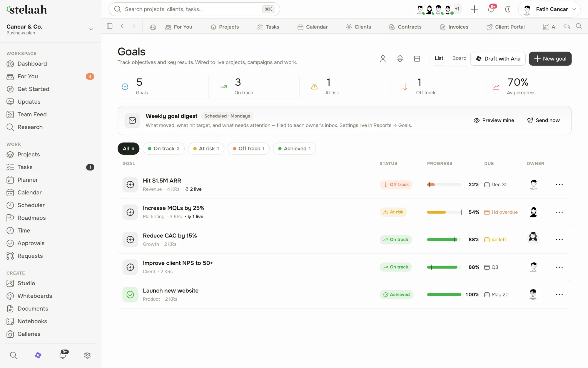Open owner avatar of Increase MQLs goal

click(x=533, y=212)
